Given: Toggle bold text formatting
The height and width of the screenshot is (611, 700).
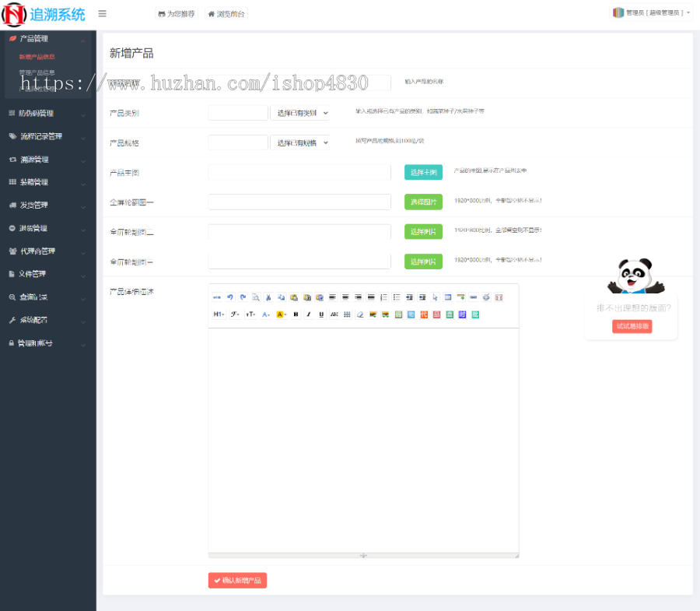Looking at the screenshot, I should (296, 314).
